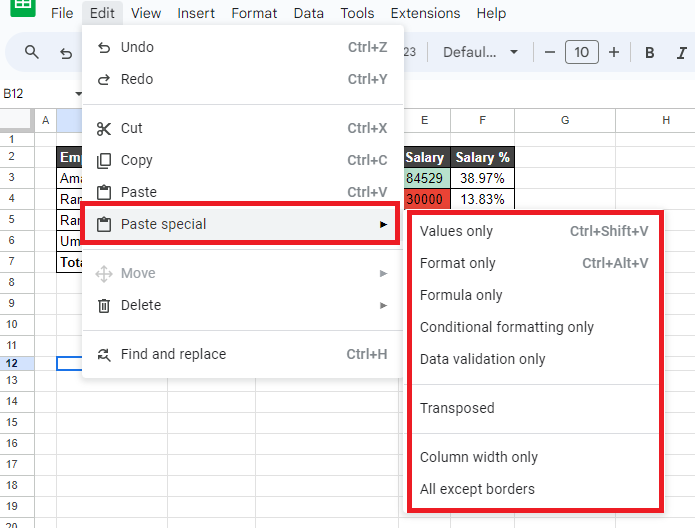This screenshot has height=528, width=695.
Task: Open the Name box dropdown arrow
Action: click(78, 94)
